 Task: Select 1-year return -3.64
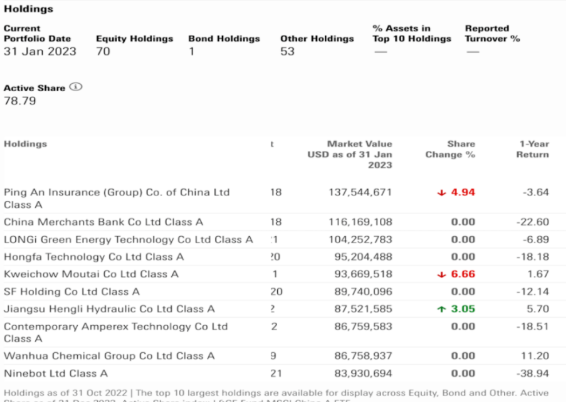pos(536,192)
